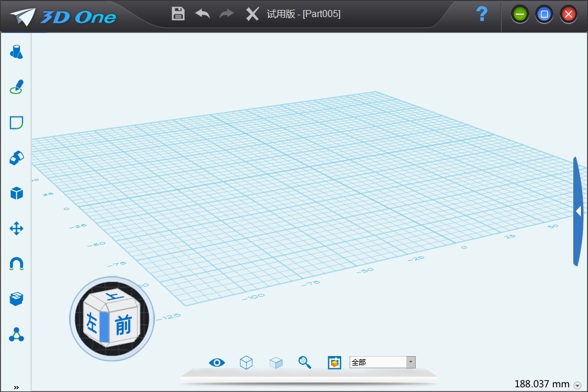
Task: Click the 前 face of view cube
Action: 123,324
